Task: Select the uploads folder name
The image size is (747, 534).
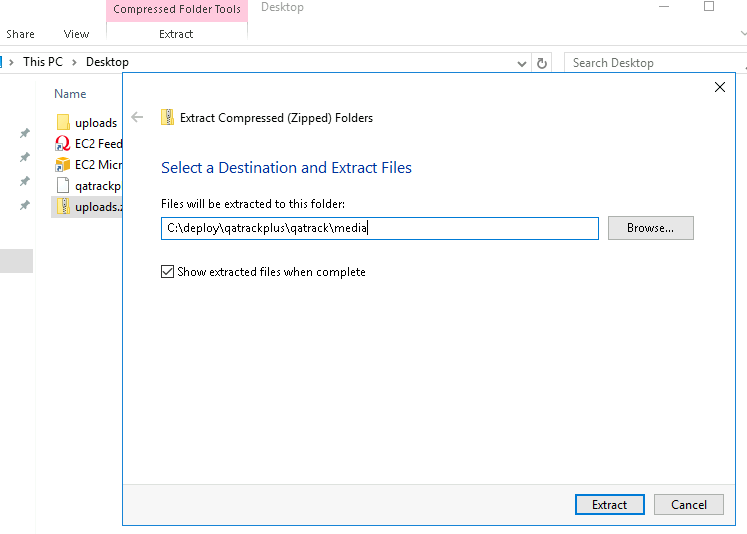Action: point(96,123)
